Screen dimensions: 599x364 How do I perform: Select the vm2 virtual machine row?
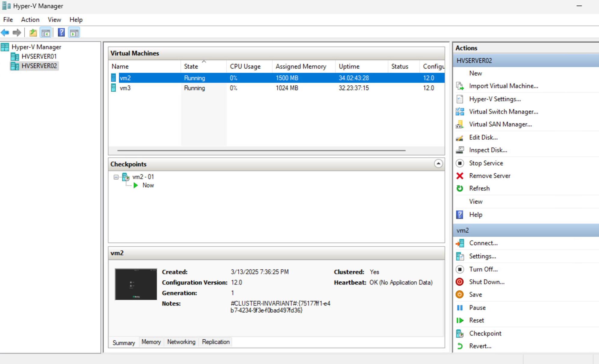(x=277, y=78)
